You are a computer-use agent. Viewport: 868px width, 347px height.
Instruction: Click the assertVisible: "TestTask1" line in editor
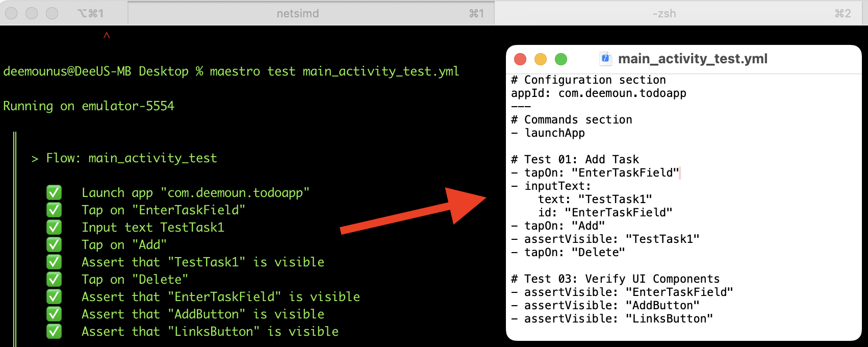point(605,239)
